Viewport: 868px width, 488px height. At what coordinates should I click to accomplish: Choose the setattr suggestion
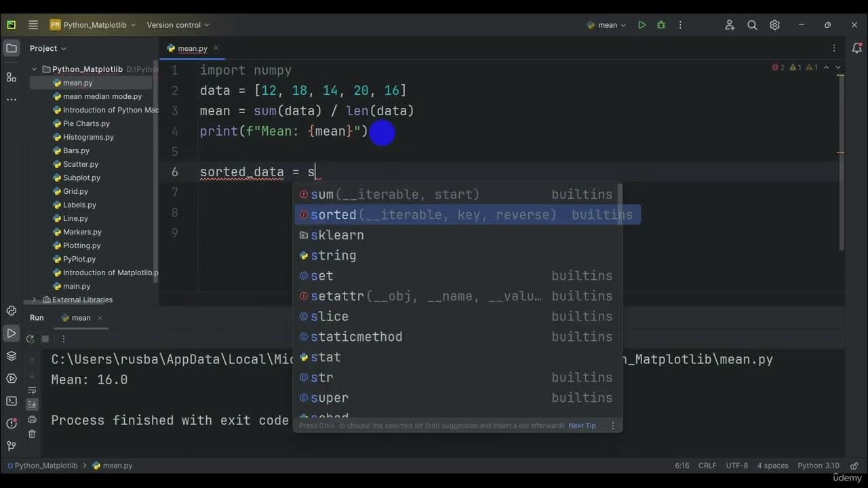click(x=458, y=296)
